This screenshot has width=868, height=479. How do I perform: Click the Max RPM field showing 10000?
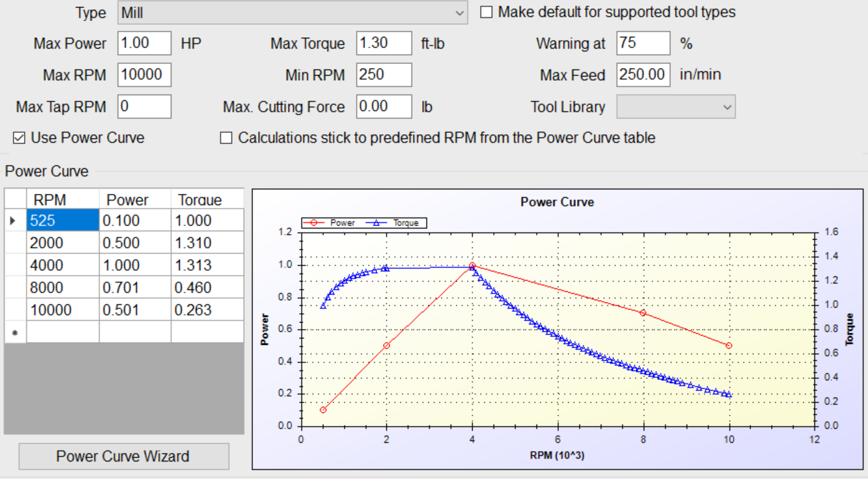point(144,75)
